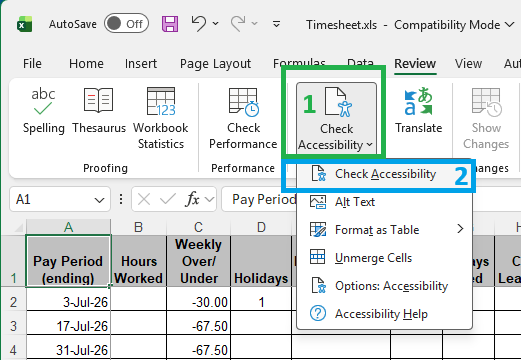Select the Holidays cell containing 1
This screenshot has height=360, width=521.
(x=261, y=299)
